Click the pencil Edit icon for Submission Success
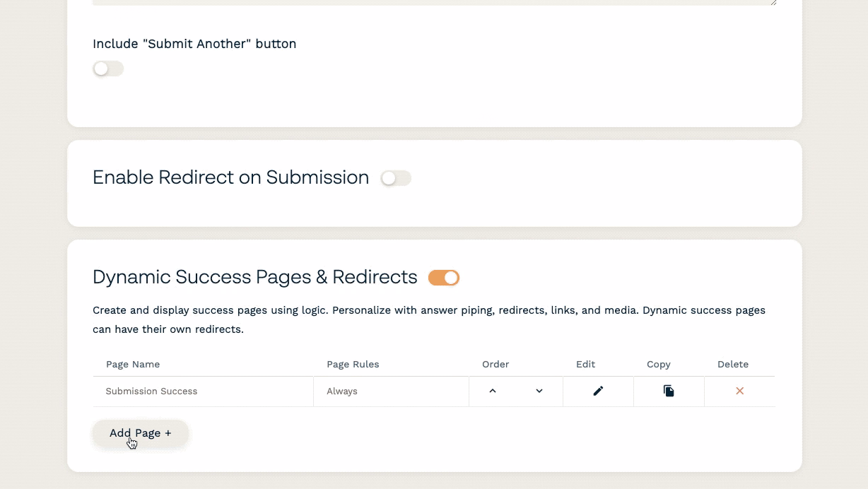The height and width of the screenshot is (489, 868). pos(598,391)
